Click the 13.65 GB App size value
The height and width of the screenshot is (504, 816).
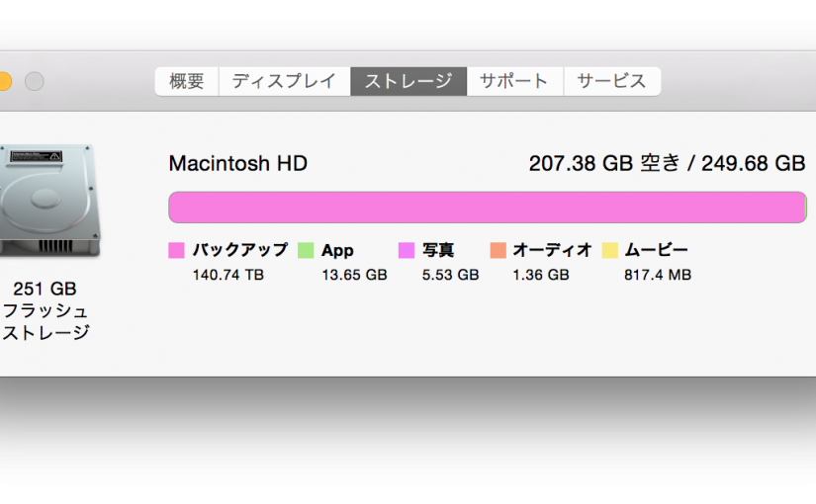click(x=354, y=275)
